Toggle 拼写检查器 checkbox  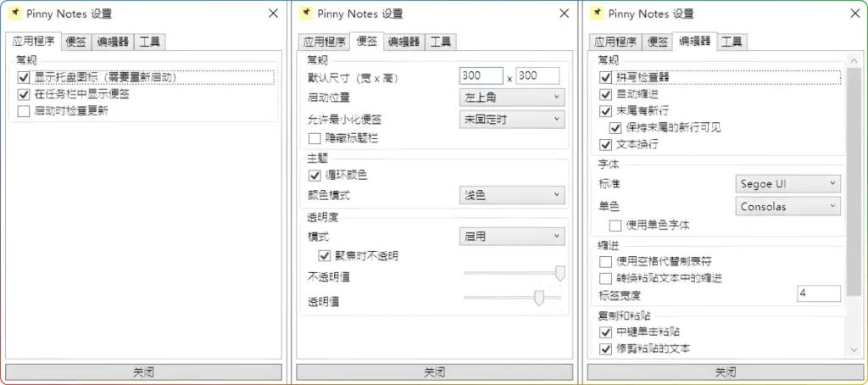tap(605, 77)
